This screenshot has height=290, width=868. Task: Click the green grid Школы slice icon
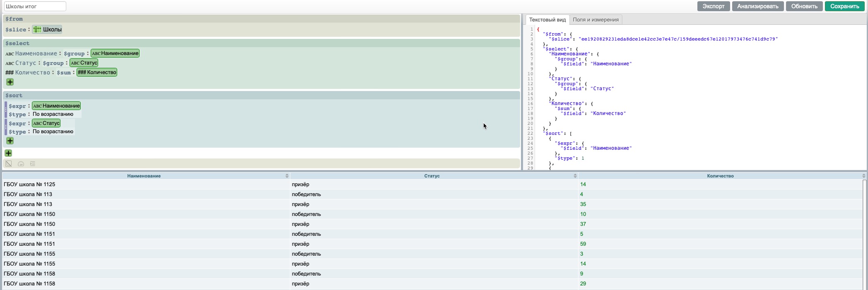tap(37, 29)
